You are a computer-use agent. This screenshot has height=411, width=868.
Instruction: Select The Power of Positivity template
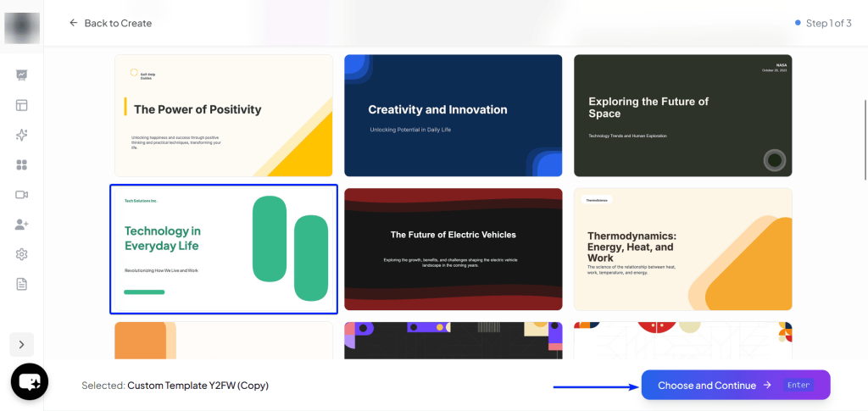[224, 115]
